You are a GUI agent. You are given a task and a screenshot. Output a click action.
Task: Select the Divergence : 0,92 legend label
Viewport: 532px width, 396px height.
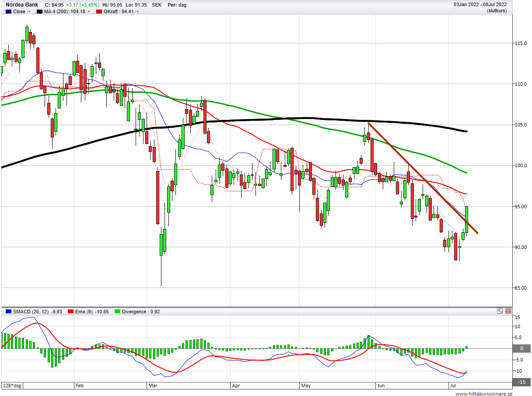click(x=142, y=312)
